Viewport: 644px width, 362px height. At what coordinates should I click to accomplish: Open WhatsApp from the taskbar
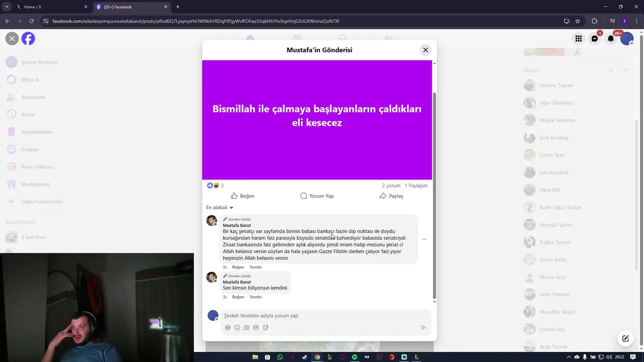pyautogui.click(x=280, y=357)
